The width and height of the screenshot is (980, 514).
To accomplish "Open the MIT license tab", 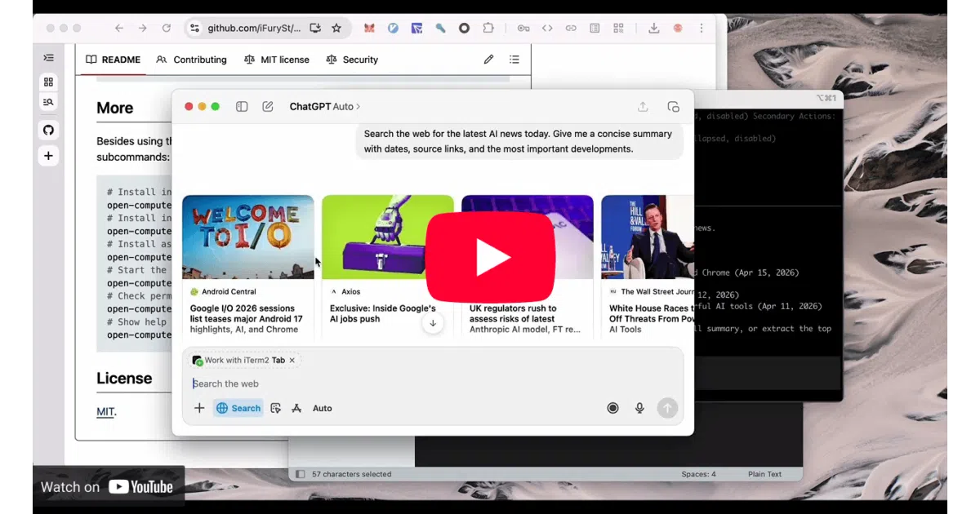I will (x=276, y=60).
